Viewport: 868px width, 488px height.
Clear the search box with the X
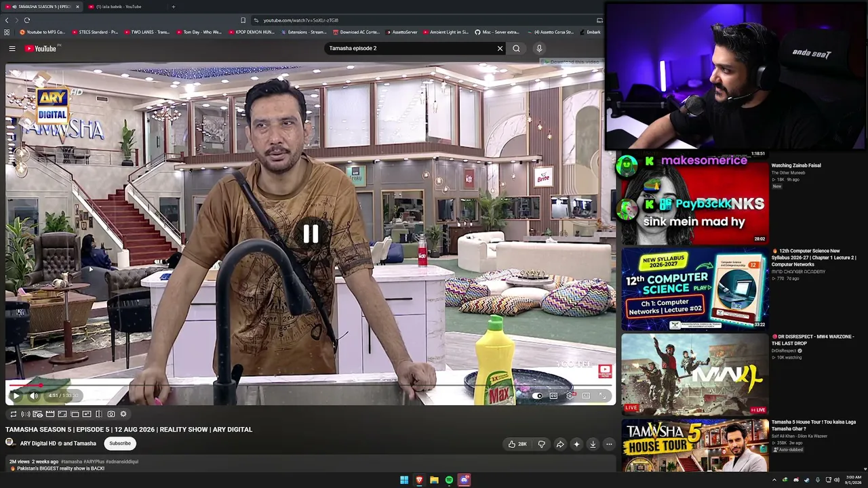point(500,48)
